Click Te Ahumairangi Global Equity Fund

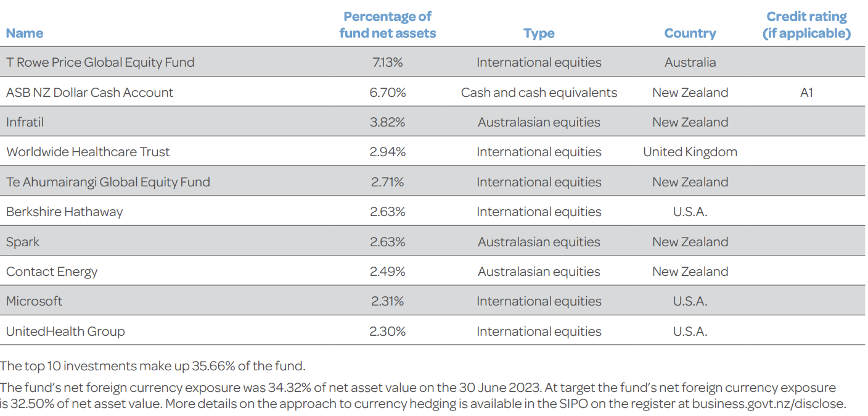(108, 182)
